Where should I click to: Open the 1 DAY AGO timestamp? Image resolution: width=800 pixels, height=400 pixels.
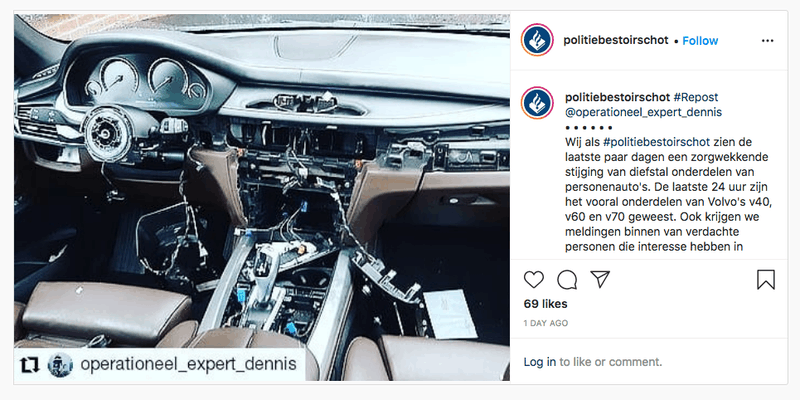(545, 323)
